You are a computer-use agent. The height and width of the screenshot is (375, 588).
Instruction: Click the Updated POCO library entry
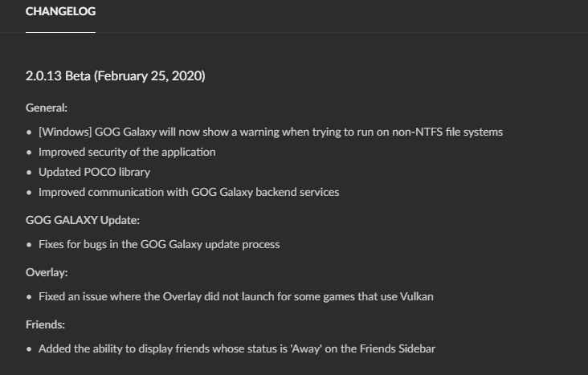[x=94, y=172]
